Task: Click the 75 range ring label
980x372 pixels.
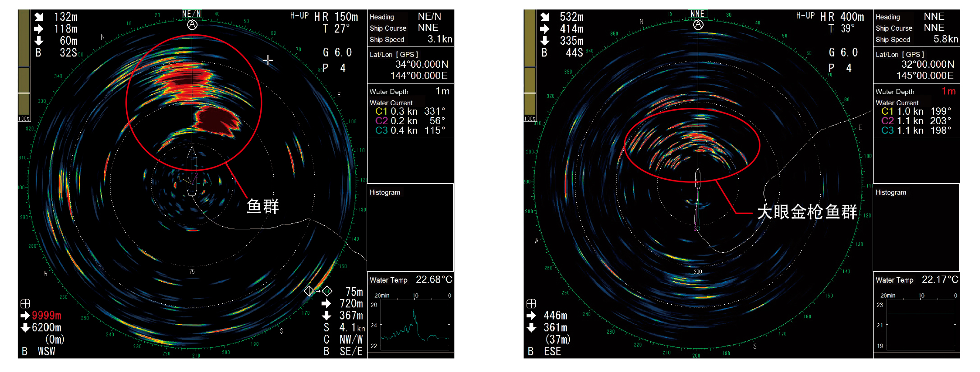Action: coord(192,272)
